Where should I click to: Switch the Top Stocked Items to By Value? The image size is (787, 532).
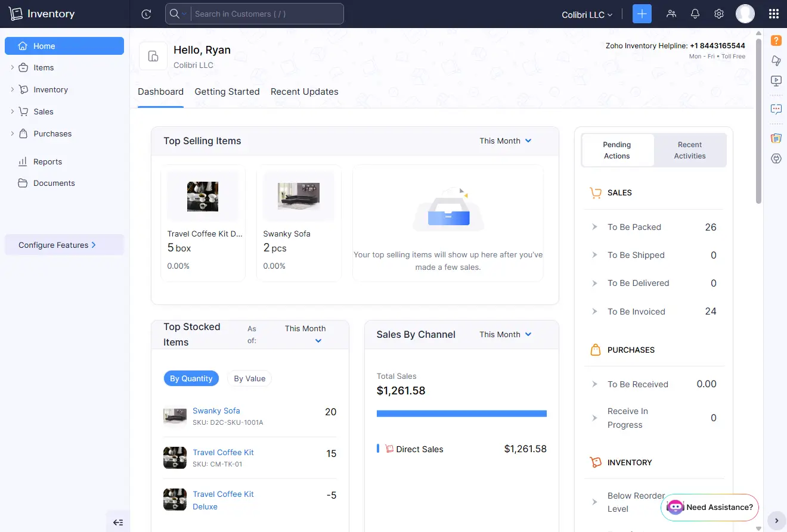(x=249, y=378)
